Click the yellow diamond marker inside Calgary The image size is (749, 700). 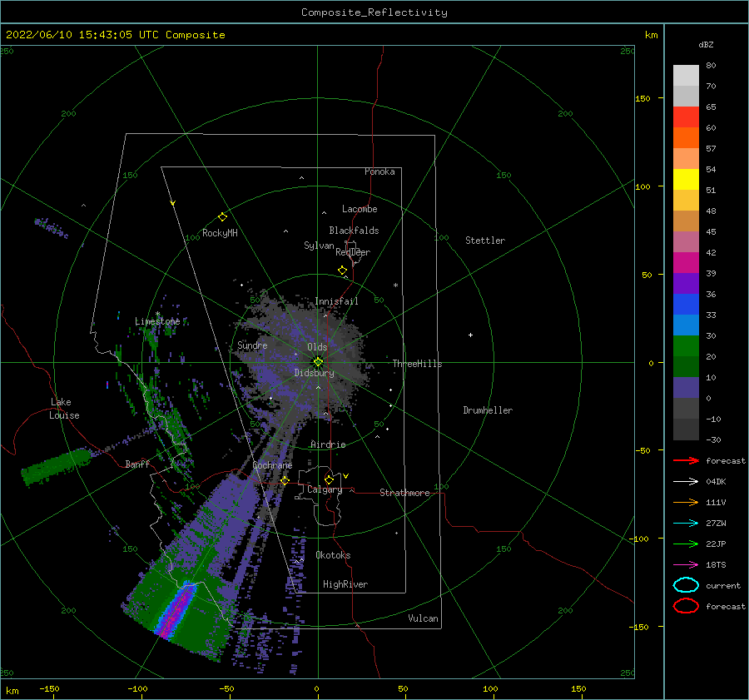[329, 479]
